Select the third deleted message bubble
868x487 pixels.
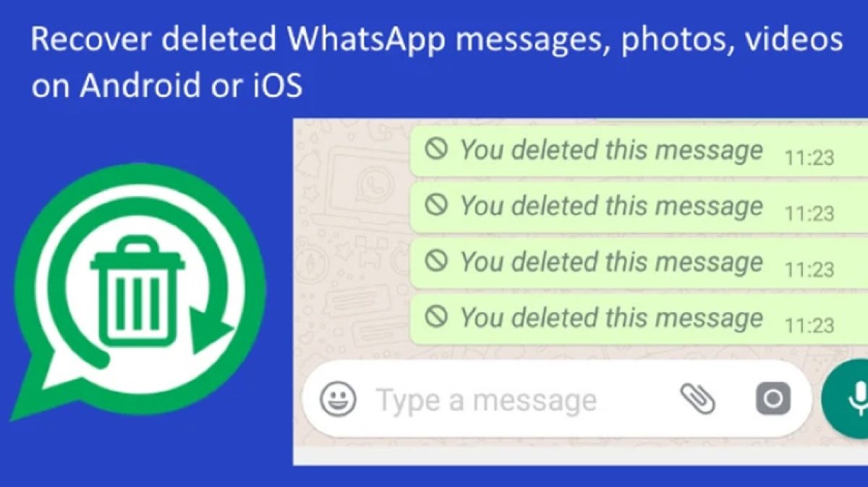coord(639,263)
